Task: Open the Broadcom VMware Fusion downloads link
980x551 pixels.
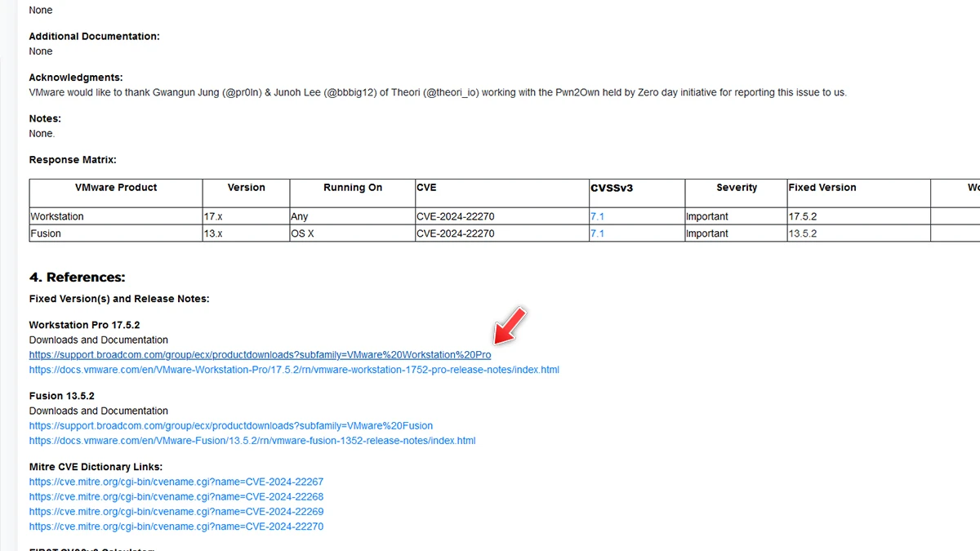Action: coord(231,426)
